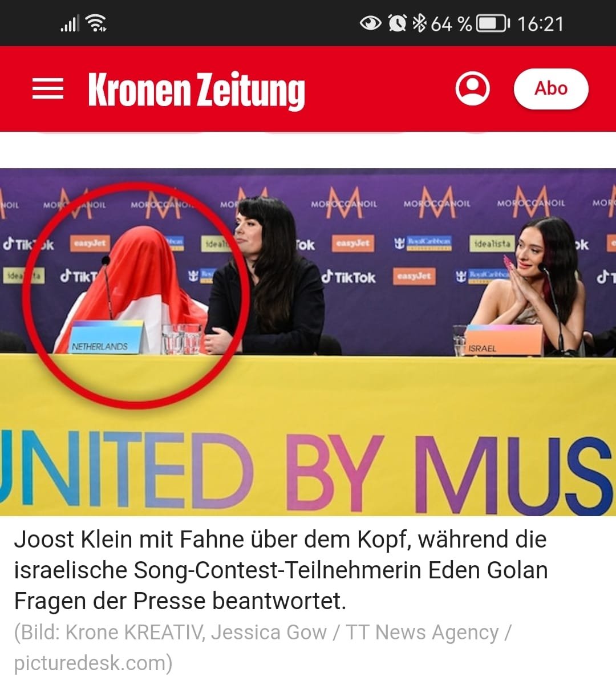This screenshot has height=689, width=616.
Task: Tap the eye comfort icon in the status bar
Action: pos(371,23)
